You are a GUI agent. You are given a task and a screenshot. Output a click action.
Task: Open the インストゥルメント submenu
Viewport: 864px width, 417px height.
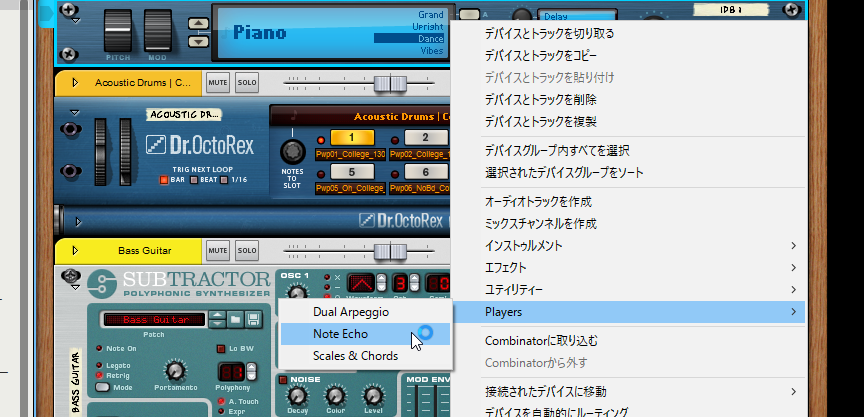pyautogui.click(x=642, y=246)
